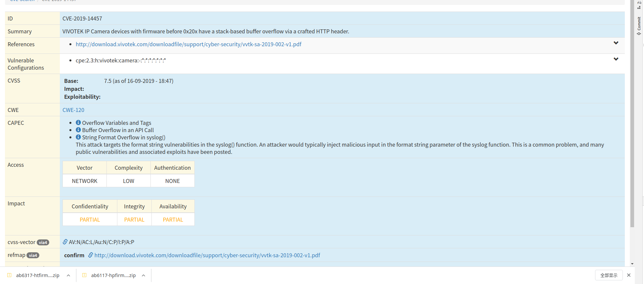
Task: Click the CVSS base score 7.5 text
Action: [x=139, y=81]
